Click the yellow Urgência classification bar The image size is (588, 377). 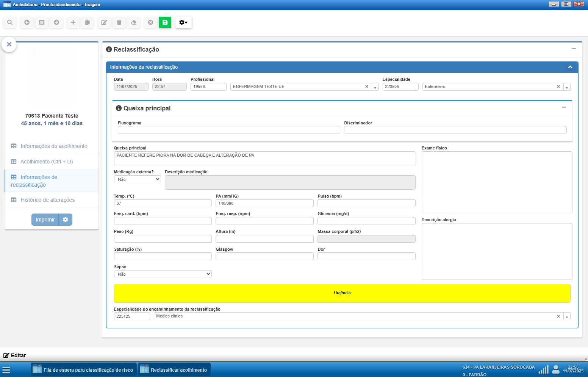coord(342,293)
